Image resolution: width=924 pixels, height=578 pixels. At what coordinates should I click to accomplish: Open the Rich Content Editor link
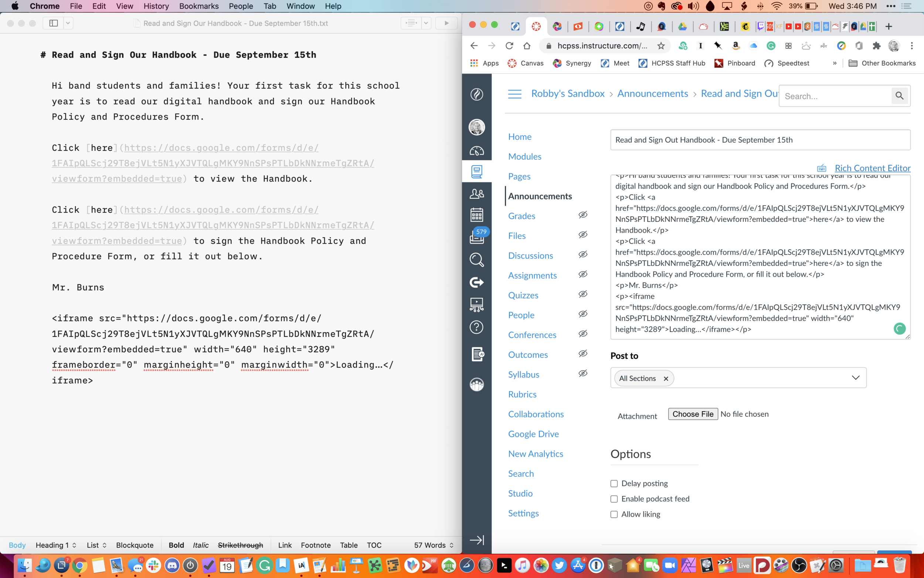pos(872,168)
